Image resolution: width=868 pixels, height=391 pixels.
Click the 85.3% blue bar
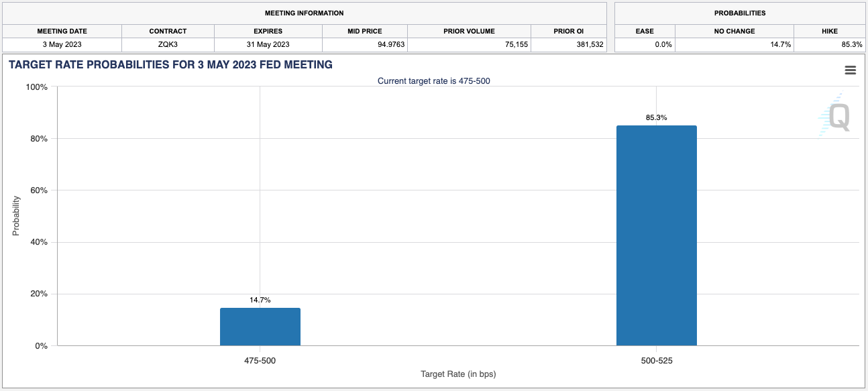[656, 235]
